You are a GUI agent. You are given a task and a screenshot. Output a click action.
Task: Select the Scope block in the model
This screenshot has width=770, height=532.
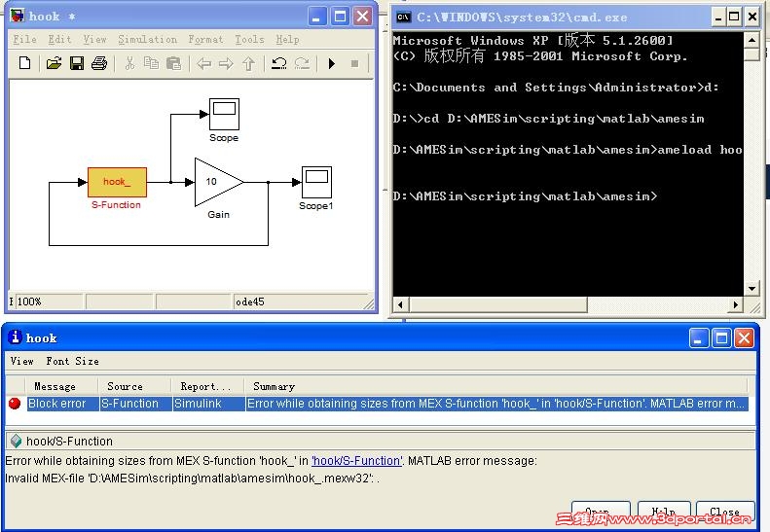click(x=224, y=114)
